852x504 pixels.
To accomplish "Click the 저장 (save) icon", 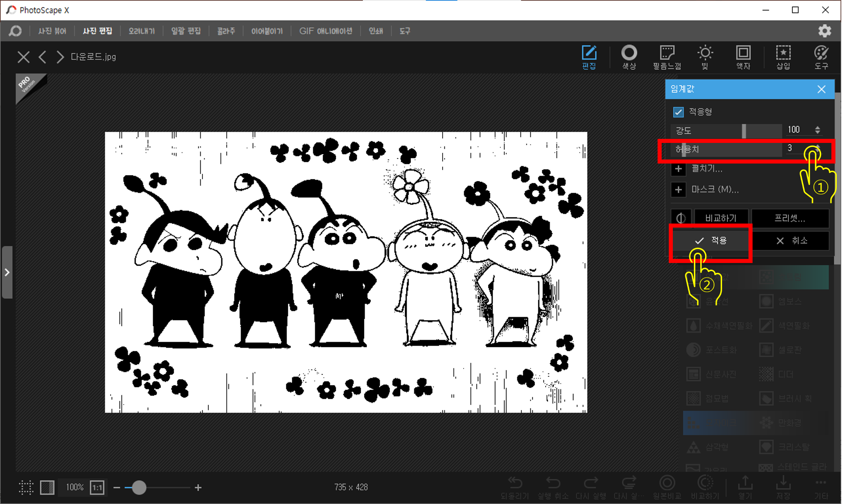I will 783,487.
